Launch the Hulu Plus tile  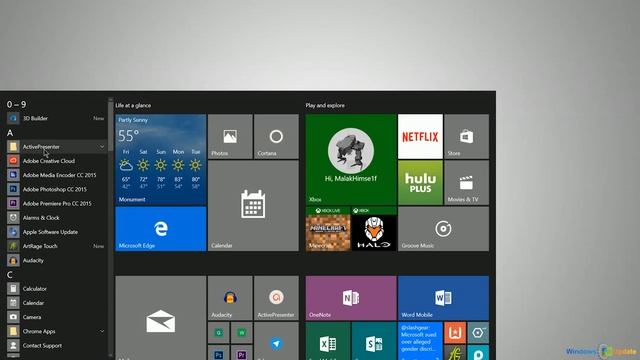(420, 182)
